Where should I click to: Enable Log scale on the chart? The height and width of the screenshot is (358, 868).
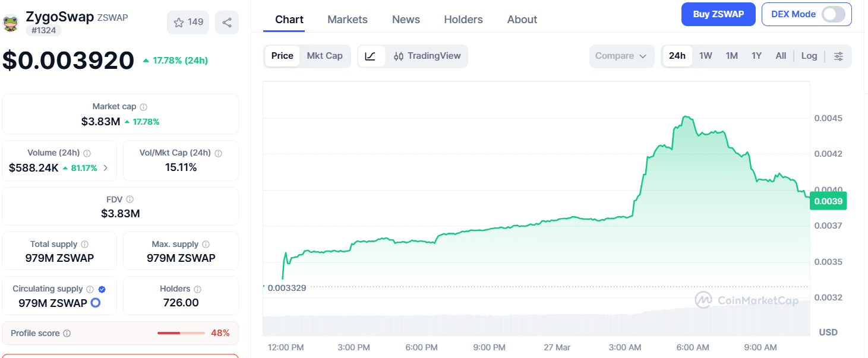[x=809, y=55]
